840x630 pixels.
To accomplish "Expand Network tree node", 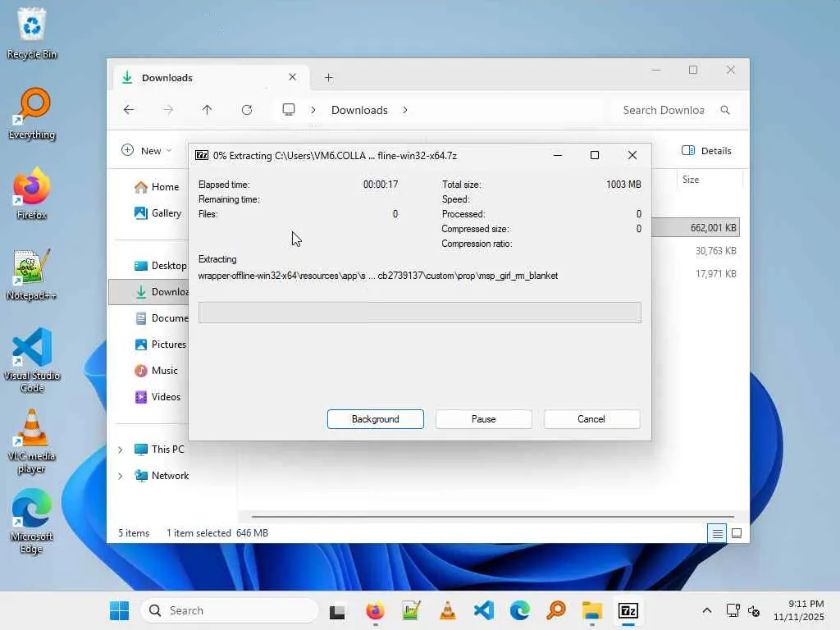I will pyautogui.click(x=121, y=476).
